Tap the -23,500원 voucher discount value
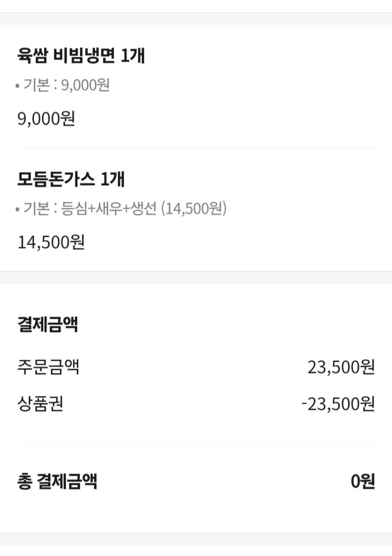 click(x=338, y=404)
